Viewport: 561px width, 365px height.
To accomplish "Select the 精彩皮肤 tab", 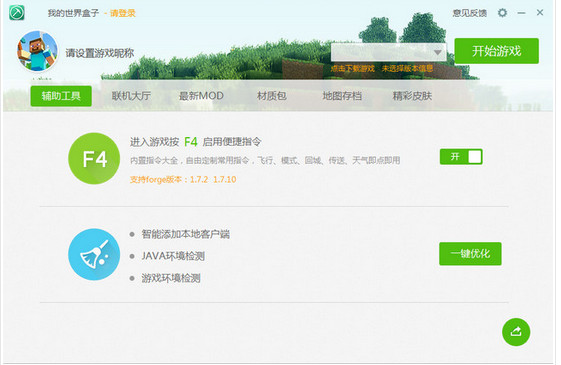I will 412,96.
